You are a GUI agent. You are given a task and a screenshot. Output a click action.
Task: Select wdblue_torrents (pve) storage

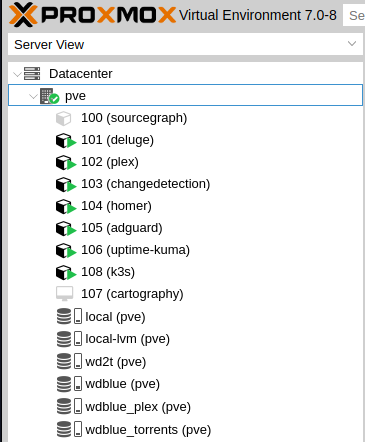(x=148, y=430)
